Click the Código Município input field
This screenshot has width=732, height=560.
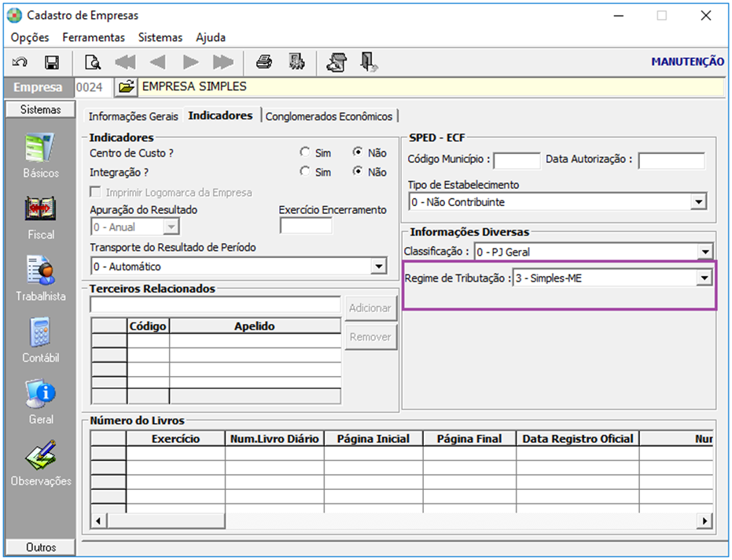tap(517, 160)
